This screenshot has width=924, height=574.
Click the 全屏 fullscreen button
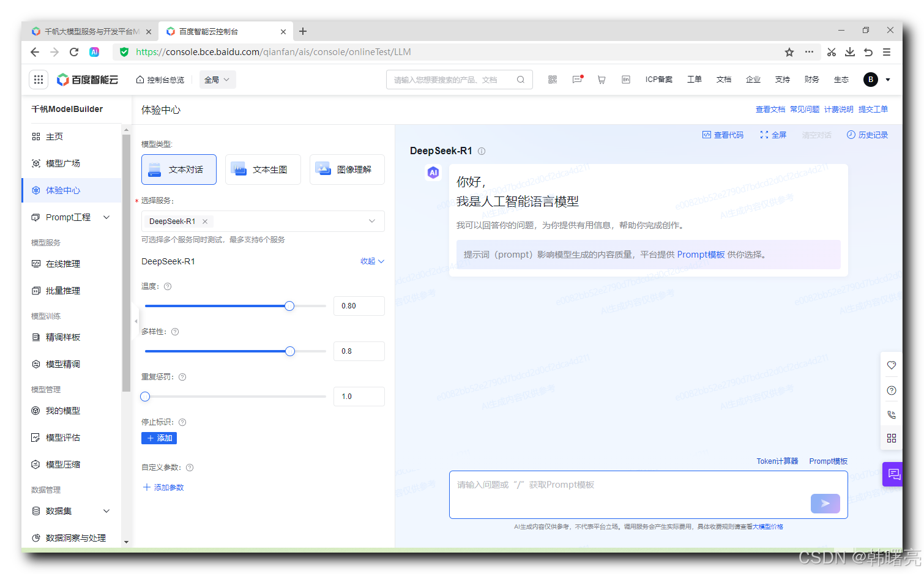point(773,135)
